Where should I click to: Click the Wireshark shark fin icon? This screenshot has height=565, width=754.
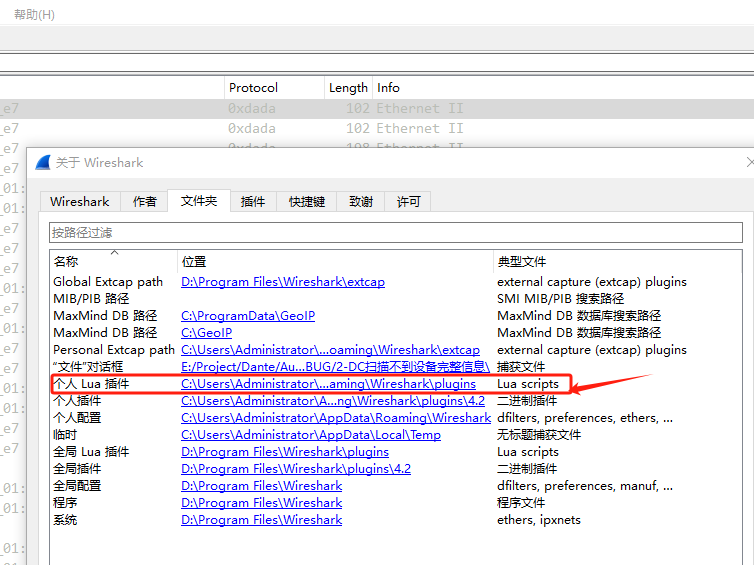(43, 163)
